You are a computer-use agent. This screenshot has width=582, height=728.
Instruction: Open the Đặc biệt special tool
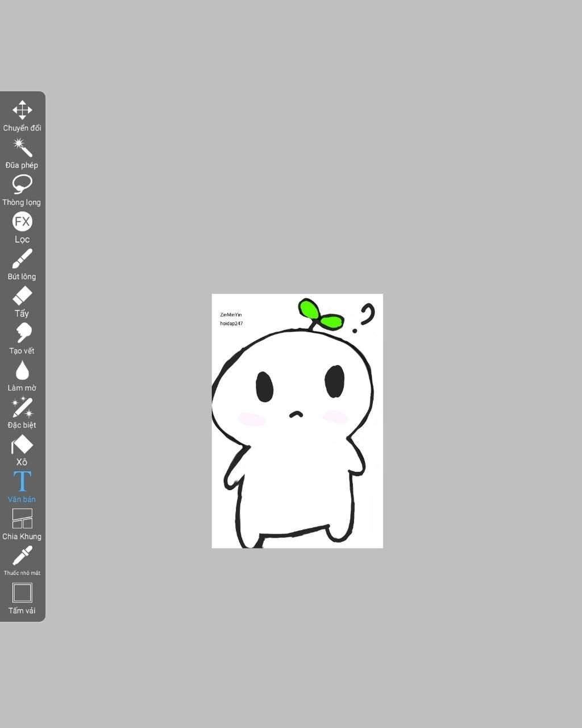click(x=22, y=413)
